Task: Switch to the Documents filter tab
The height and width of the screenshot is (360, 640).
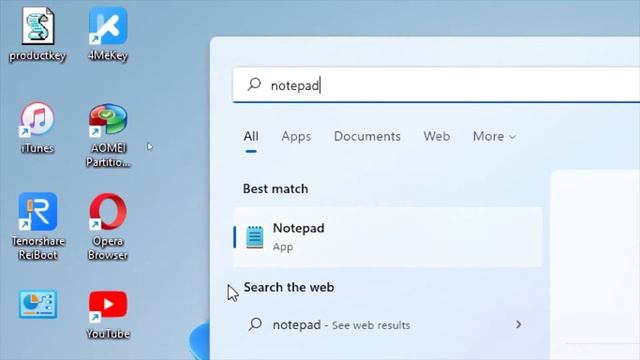Action: [367, 136]
